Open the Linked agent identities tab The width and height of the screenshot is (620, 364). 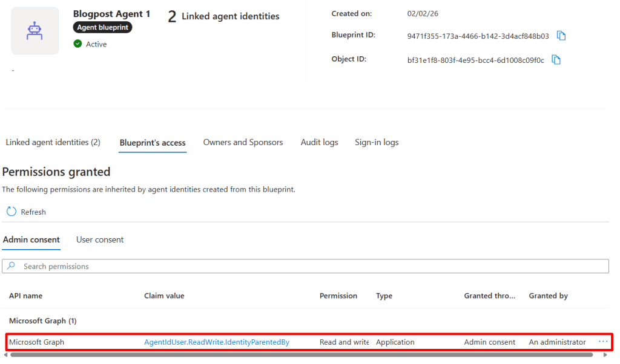click(x=53, y=143)
